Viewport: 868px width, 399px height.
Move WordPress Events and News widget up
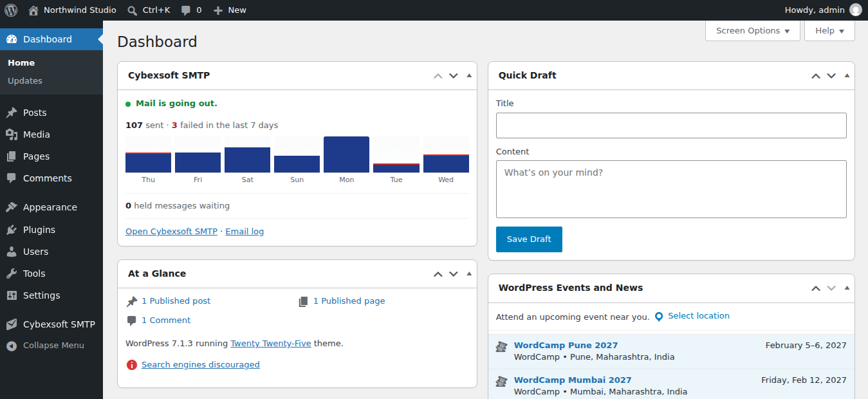point(816,288)
